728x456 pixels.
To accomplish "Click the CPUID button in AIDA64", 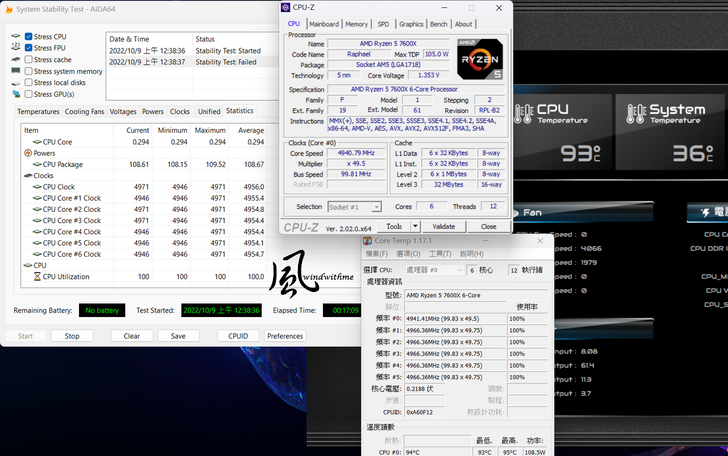I will pos(237,336).
